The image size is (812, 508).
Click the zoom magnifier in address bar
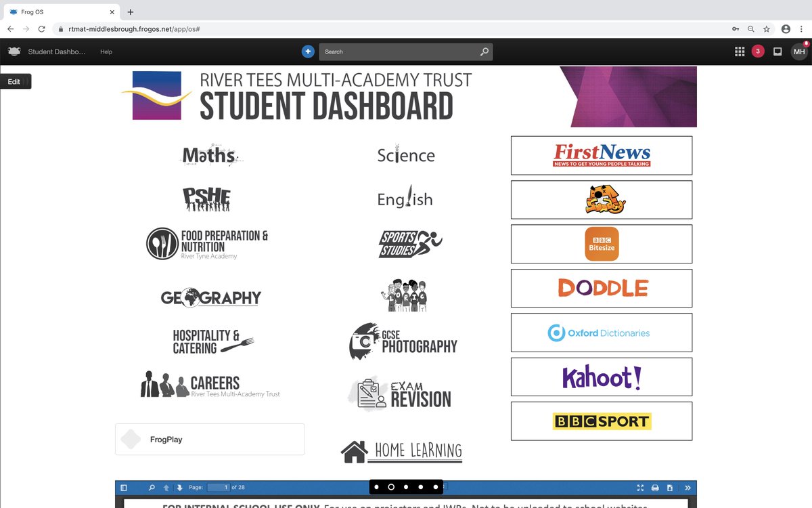coord(751,29)
